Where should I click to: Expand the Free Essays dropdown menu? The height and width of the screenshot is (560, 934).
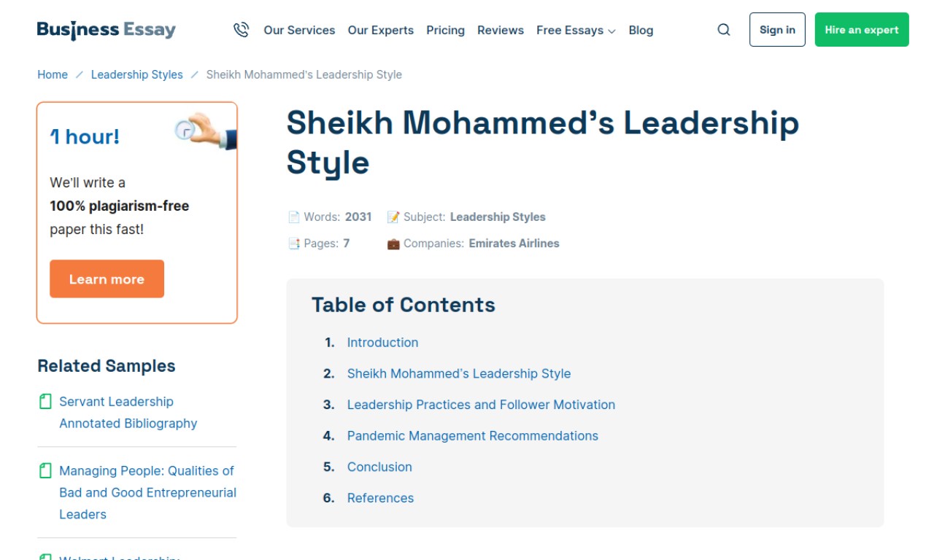click(x=576, y=30)
